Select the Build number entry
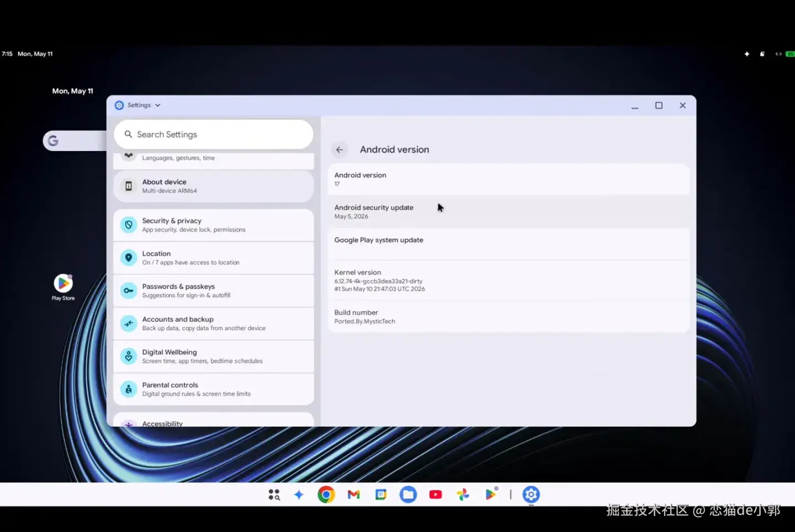The width and height of the screenshot is (795, 532). coord(508,317)
